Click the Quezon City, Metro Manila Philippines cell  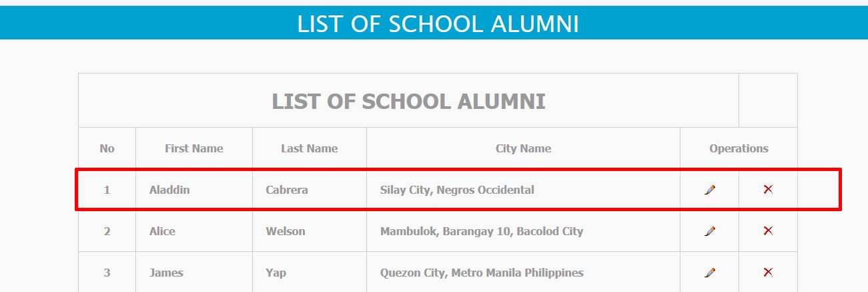(x=482, y=273)
